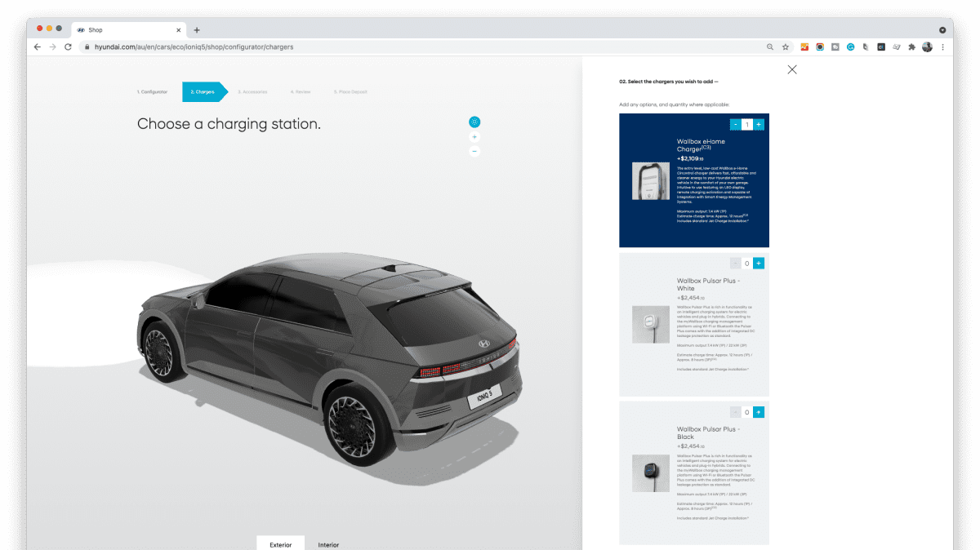
Task: Open the white paper plane extension
Action: coord(897,47)
